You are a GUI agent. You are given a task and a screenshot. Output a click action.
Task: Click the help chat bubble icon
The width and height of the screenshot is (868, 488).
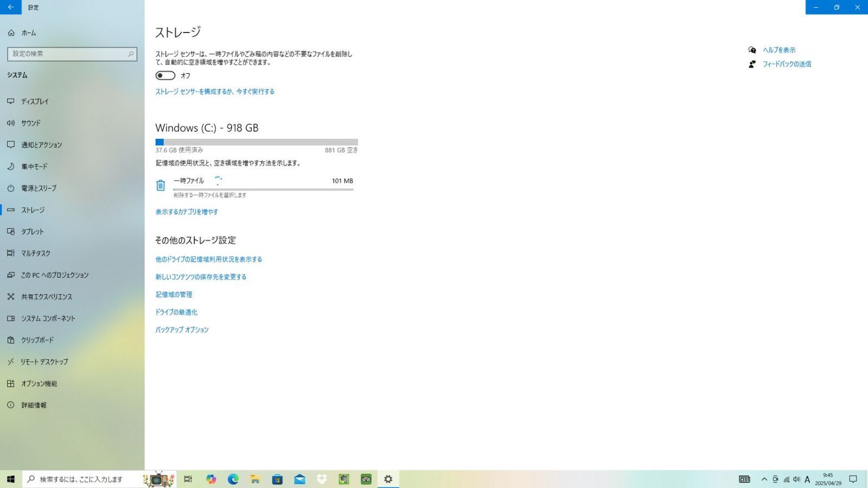pyautogui.click(x=752, y=50)
